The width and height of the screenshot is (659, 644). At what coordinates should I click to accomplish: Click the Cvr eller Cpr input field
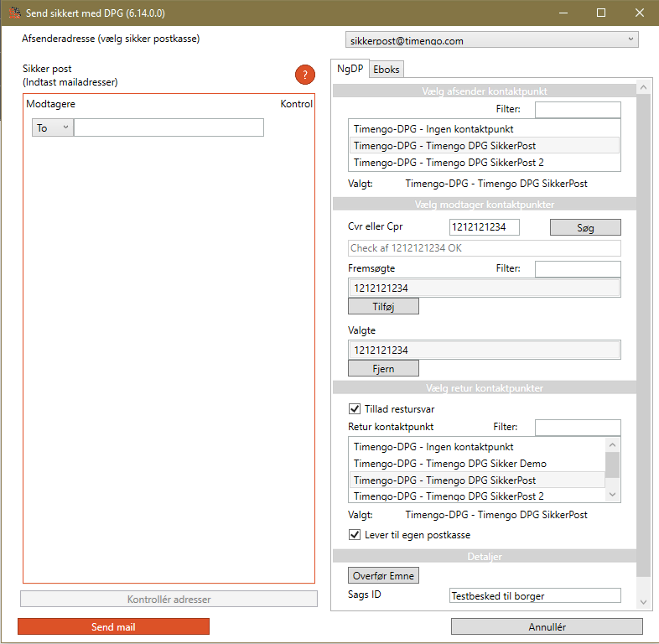tap(484, 227)
